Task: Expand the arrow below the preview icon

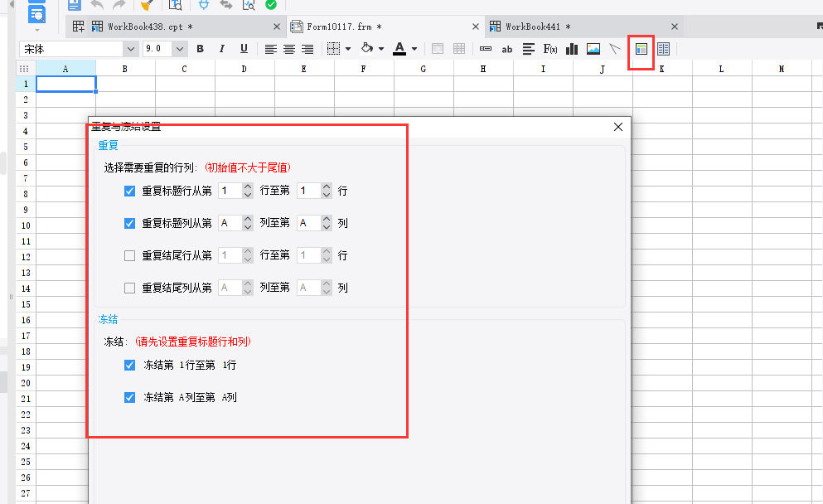Action: pos(36,30)
